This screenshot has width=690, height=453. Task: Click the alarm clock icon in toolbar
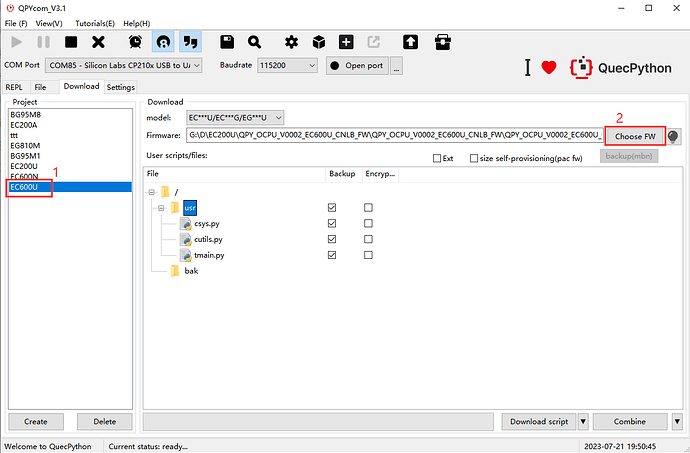click(135, 42)
